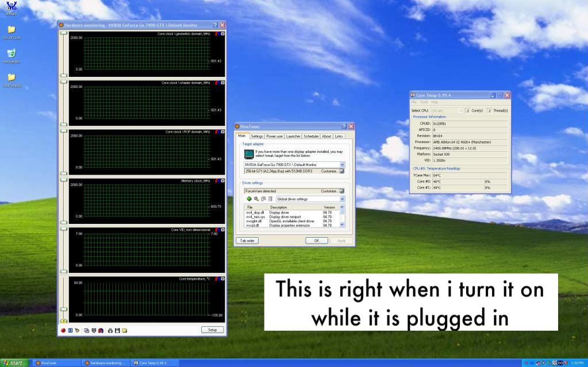Click colored icon on Core clock ROP domain graph

(217, 132)
